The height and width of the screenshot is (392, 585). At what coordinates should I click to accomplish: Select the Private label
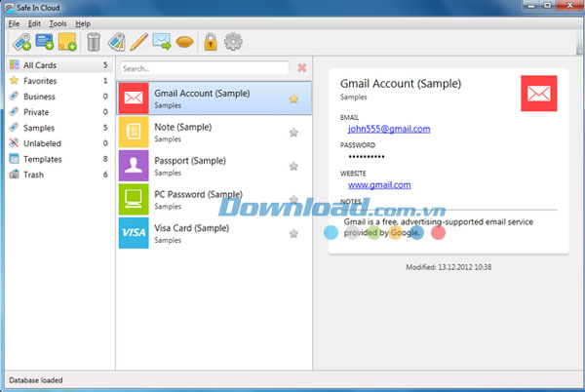tap(58, 112)
